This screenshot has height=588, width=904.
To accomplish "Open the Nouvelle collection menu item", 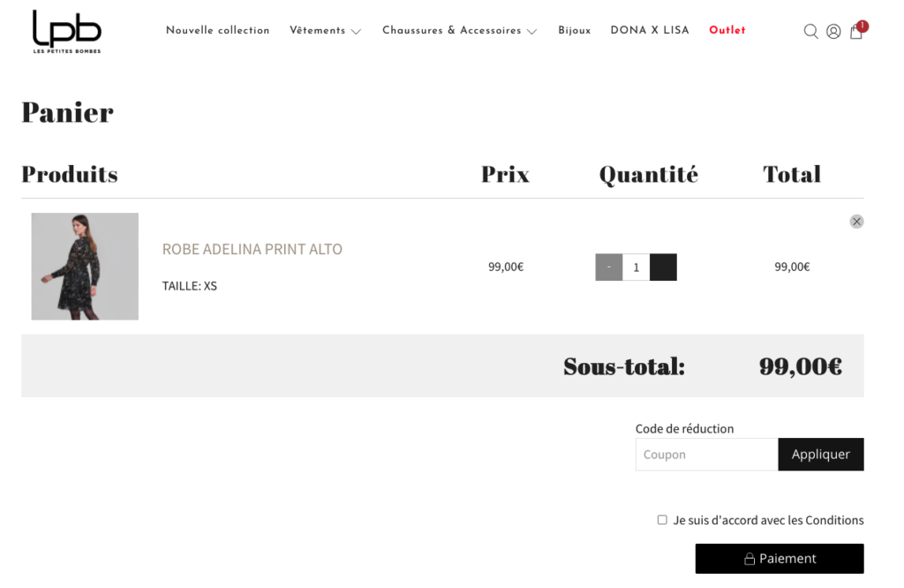I will point(218,30).
